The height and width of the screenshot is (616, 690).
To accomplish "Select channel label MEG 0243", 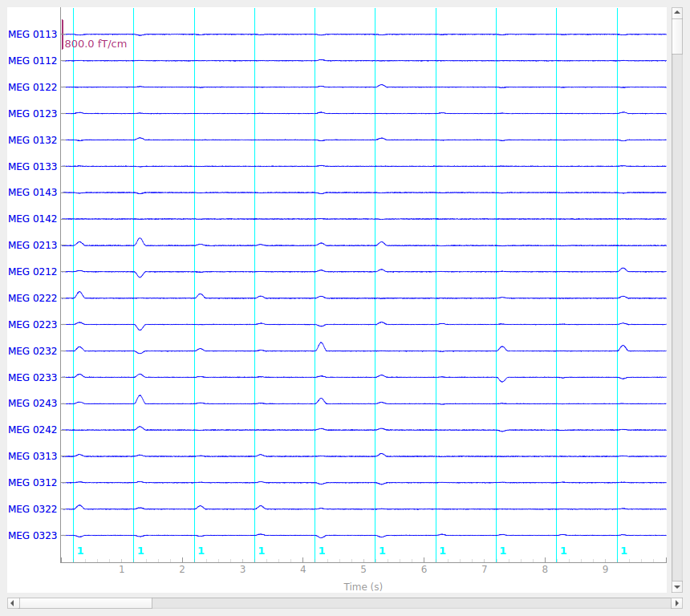I will [x=33, y=403].
